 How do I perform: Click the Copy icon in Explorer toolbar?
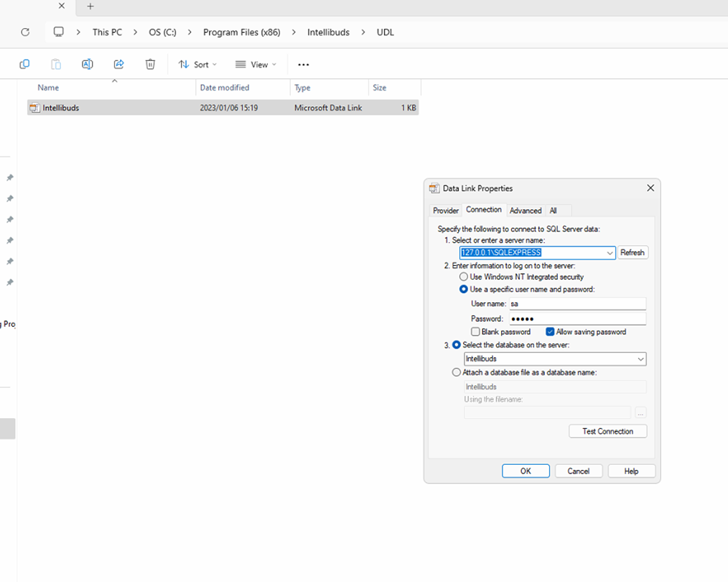[24, 64]
